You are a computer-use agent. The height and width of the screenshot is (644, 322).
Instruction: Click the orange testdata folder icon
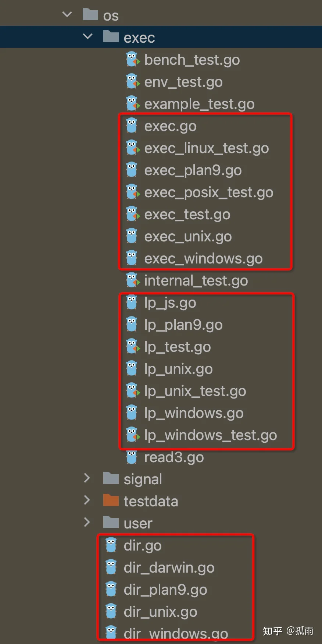click(x=111, y=500)
